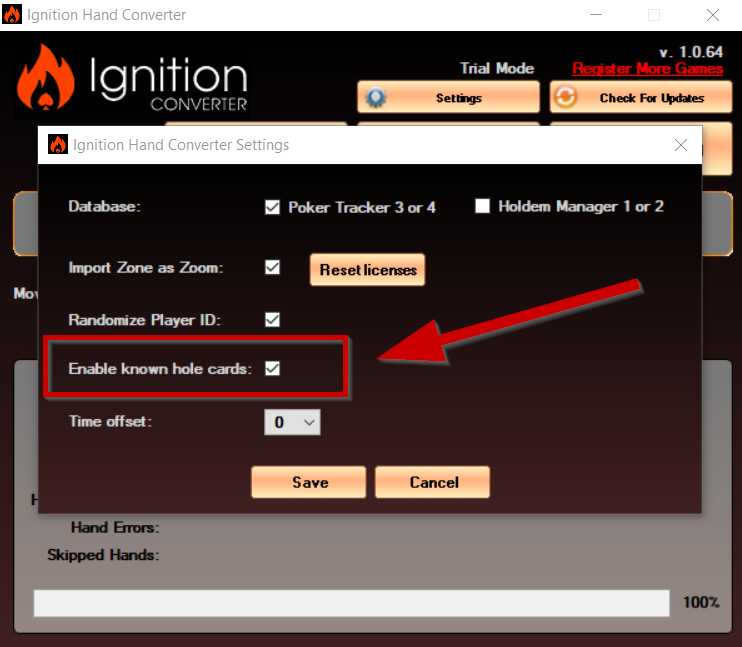Enable the Holdem Manager 1 or 2 checkbox

(x=482, y=206)
